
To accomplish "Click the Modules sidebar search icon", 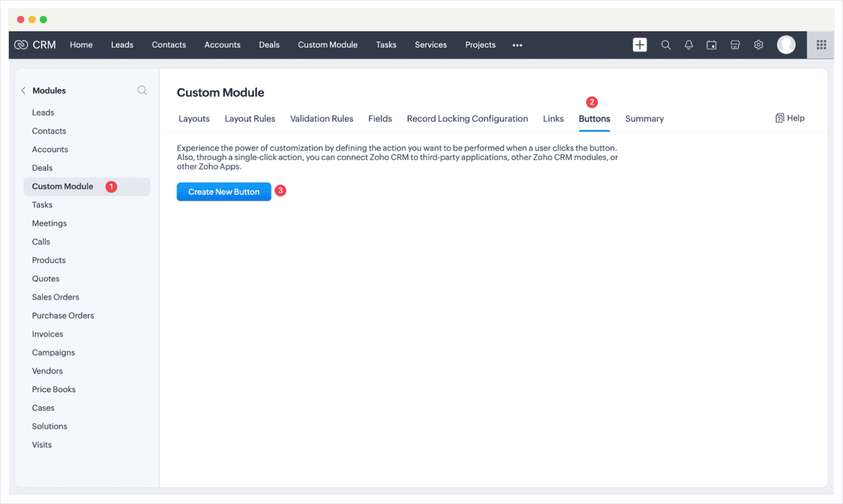I will coord(142,90).
